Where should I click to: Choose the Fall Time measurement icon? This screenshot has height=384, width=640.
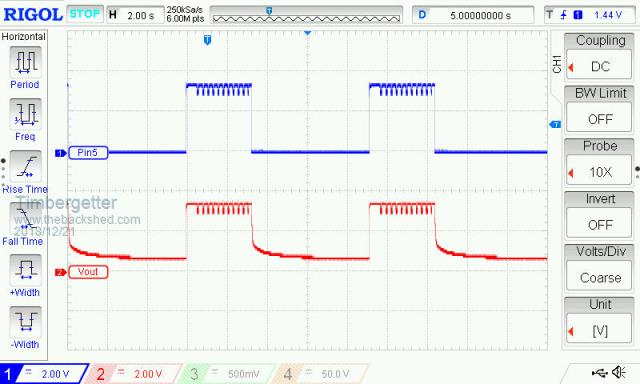pyautogui.click(x=25, y=218)
